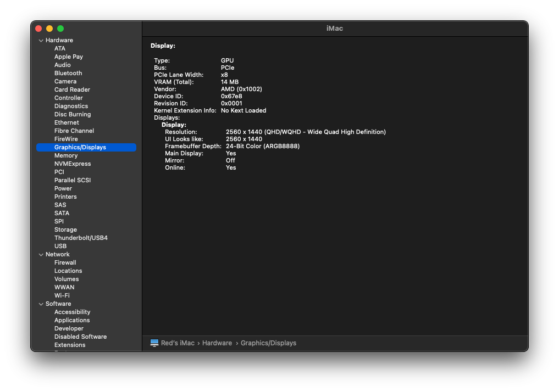Show Storage information

click(65, 229)
